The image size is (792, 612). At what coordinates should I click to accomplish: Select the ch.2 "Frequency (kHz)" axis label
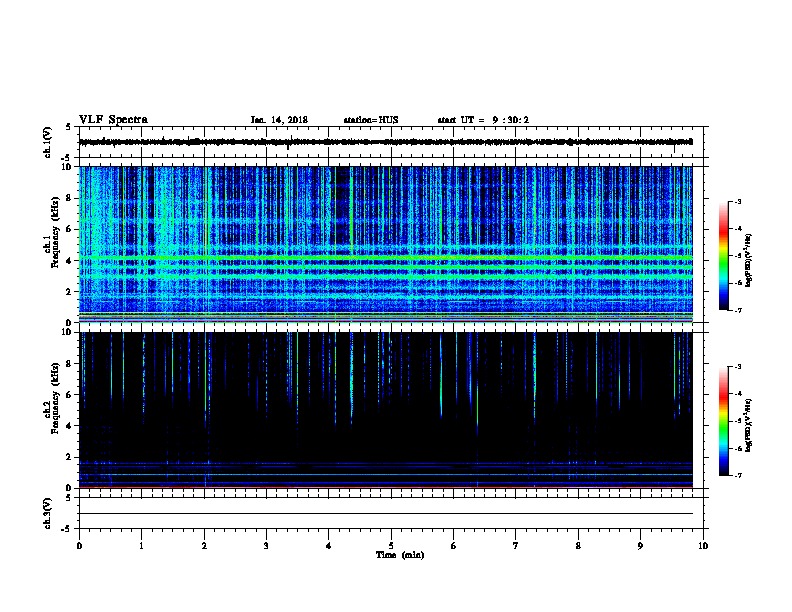[x=56, y=398]
